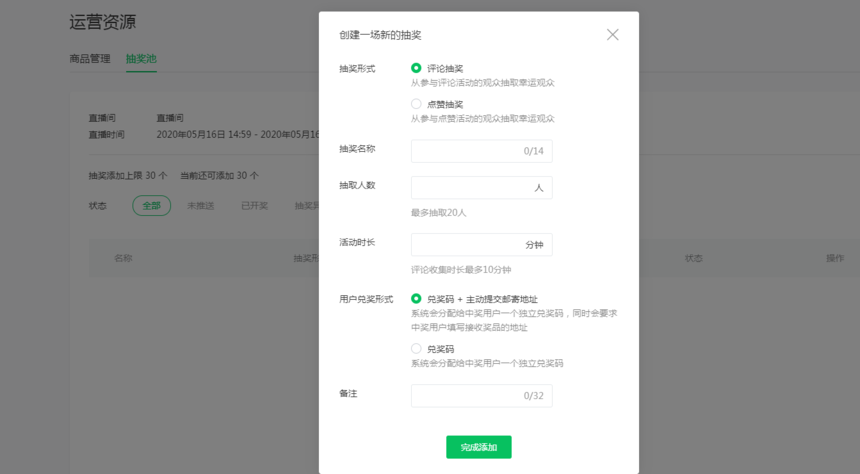The width and height of the screenshot is (860, 474).
Task: Click the 抽奖形式 label
Action: tap(357, 69)
